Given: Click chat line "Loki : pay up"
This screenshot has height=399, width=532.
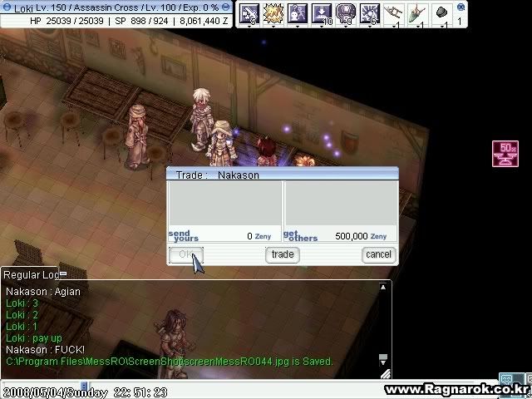Looking at the screenshot, I should 34,338.
